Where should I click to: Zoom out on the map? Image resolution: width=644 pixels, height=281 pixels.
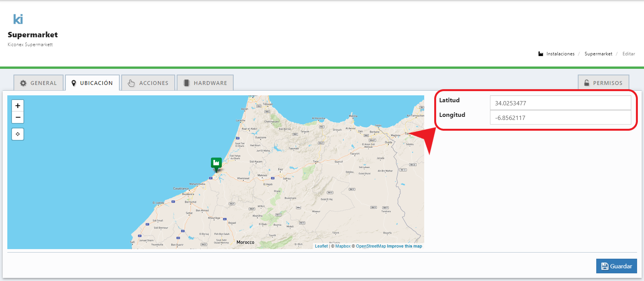(x=18, y=117)
